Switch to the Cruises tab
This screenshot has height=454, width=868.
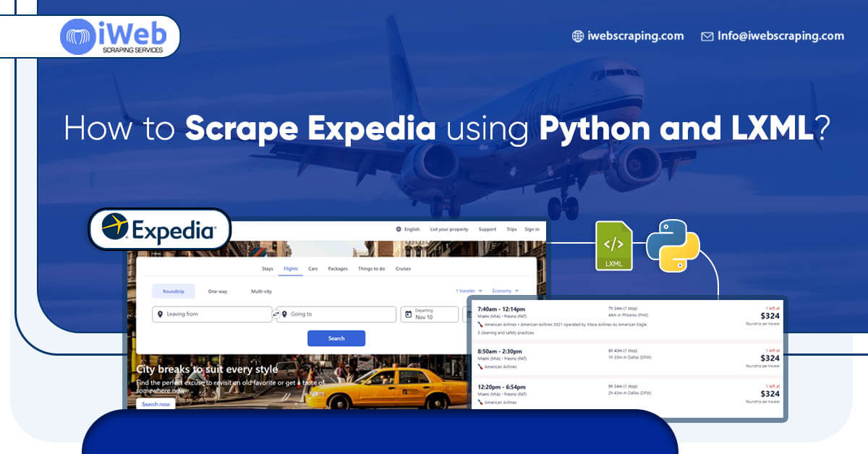click(x=403, y=269)
